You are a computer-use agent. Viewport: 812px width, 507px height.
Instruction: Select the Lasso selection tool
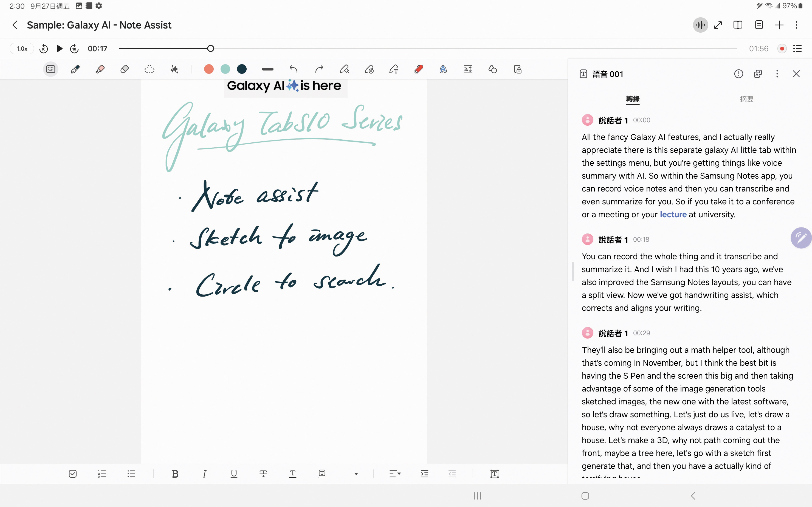coord(149,69)
